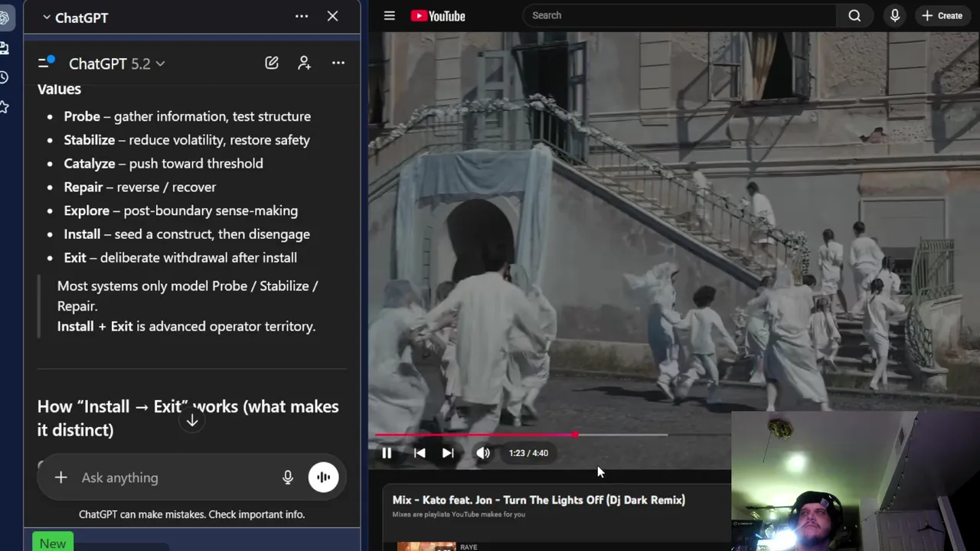Open the sidebar panel more options menu
The height and width of the screenshot is (551, 980).
coord(302,16)
